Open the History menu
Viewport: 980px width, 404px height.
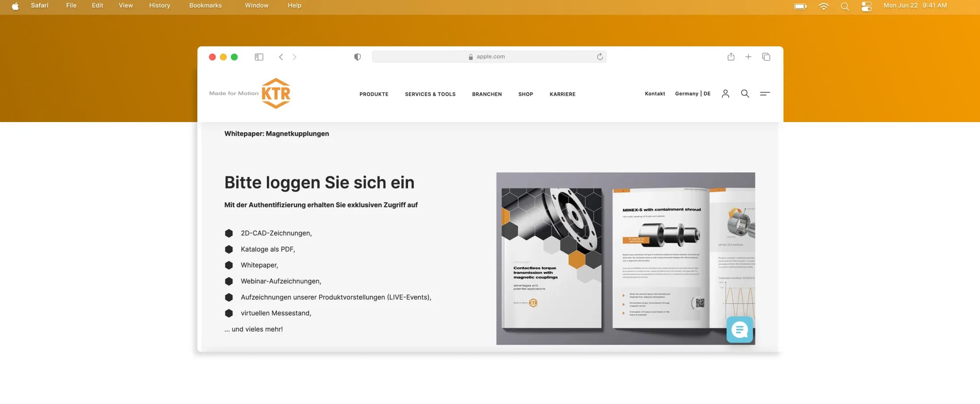(x=159, y=5)
